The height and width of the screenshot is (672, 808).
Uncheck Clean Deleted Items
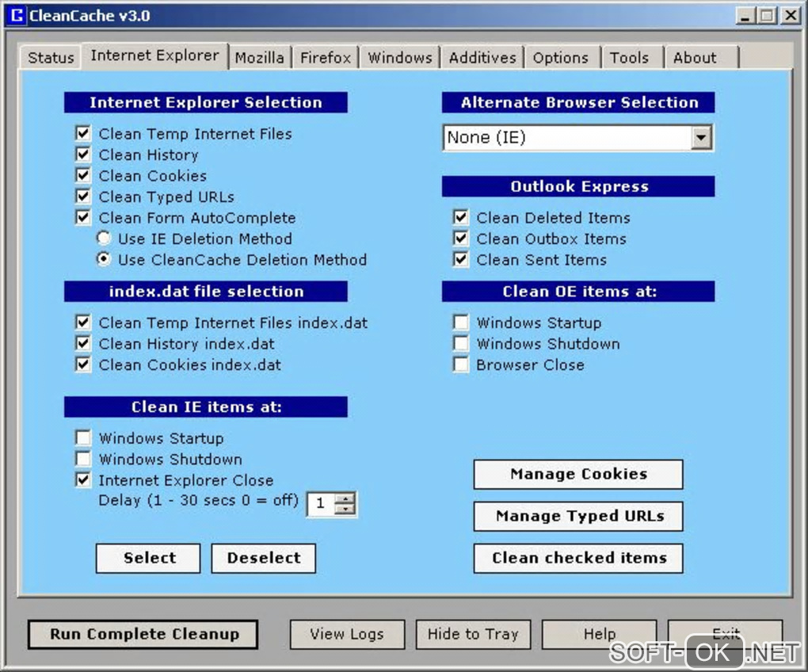(x=461, y=217)
